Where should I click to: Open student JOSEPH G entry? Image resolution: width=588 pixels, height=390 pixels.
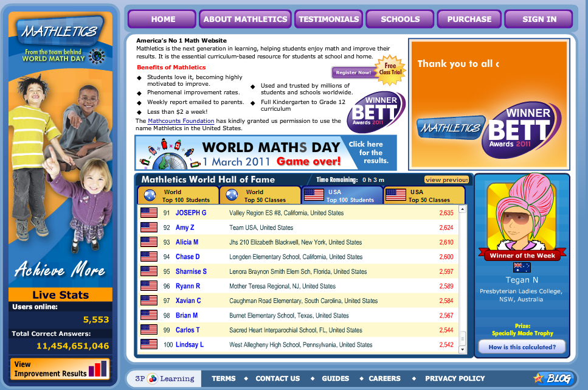coord(191,213)
